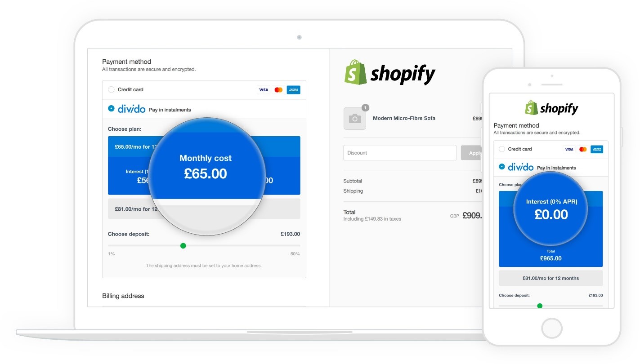
Task: Click the Modern Micro-Fibre Sofa product name
Action: (x=404, y=118)
